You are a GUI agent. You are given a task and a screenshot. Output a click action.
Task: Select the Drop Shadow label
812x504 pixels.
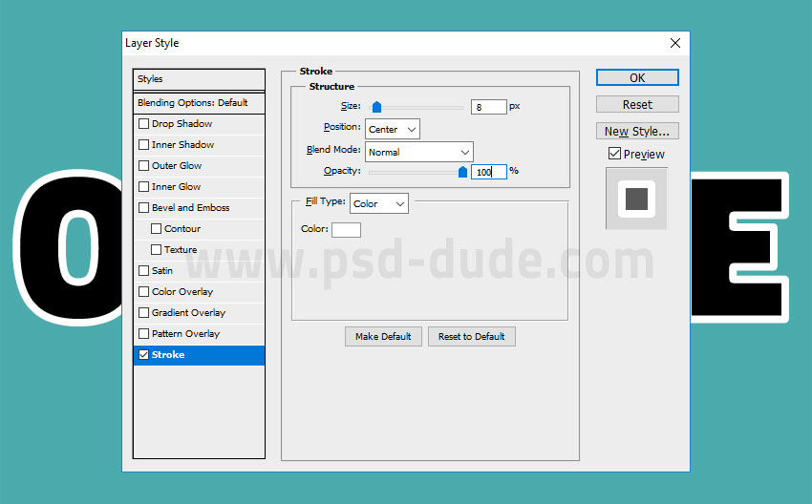(182, 124)
